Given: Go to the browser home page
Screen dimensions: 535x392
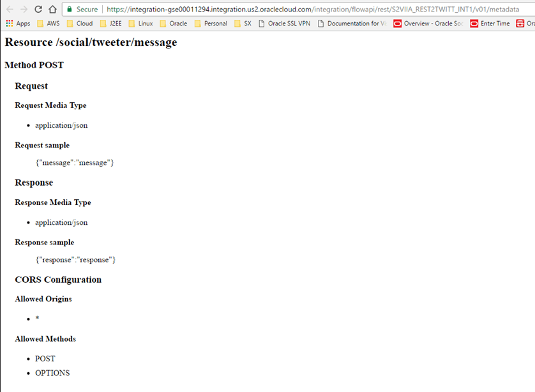Looking at the screenshot, I should [53, 10].
